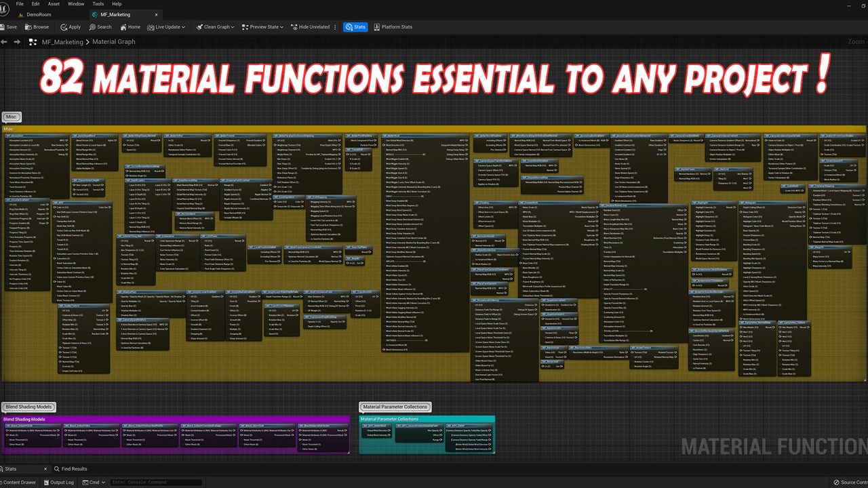Image resolution: width=868 pixels, height=488 pixels.
Task: Open the Window menu
Action: 76,4
